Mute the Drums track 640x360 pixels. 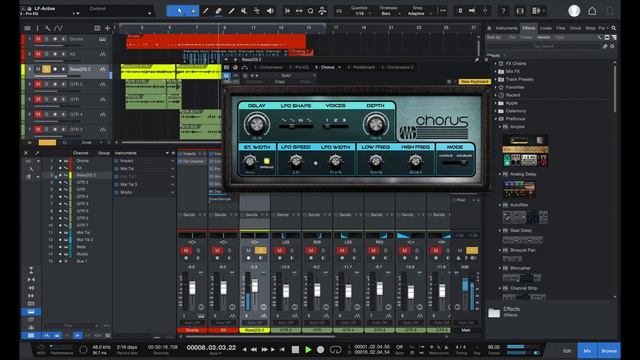[x=38, y=39]
